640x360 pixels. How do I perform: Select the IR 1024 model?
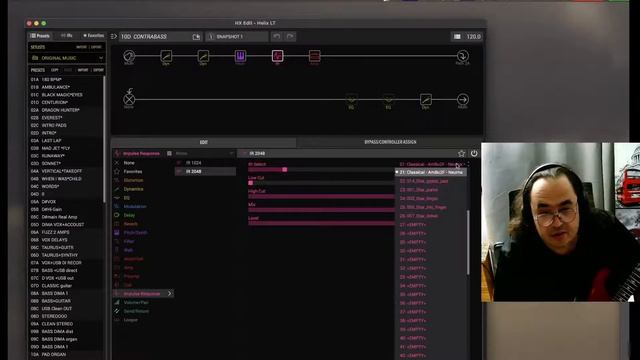click(x=205, y=162)
